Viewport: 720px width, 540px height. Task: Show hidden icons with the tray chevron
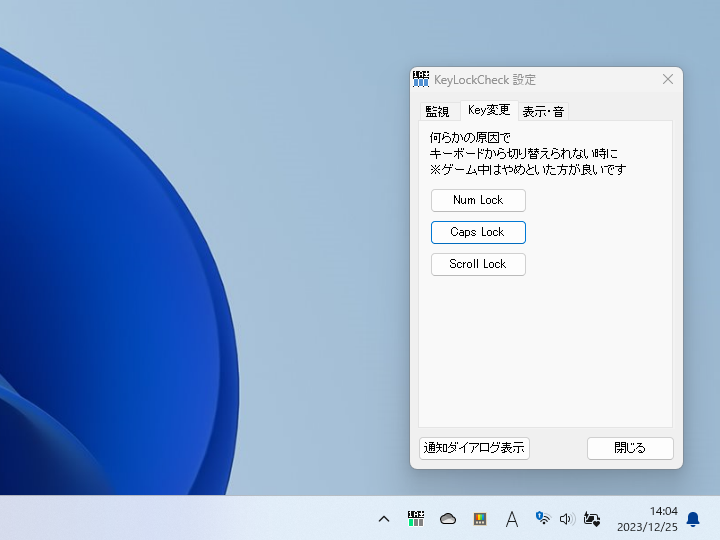pyautogui.click(x=384, y=519)
